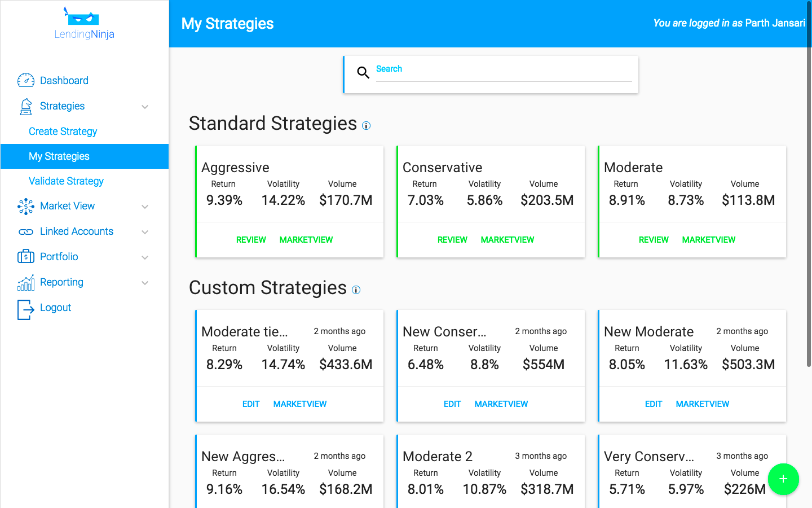The image size is (812, 508).
Task: Click the $554M volume value
Action: pos(544,365)
